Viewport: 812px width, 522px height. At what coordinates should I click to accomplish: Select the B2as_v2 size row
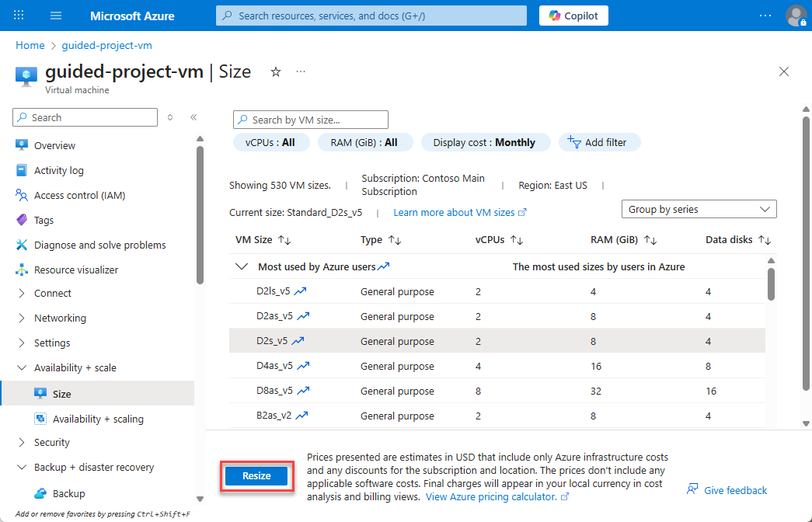pyautogui.click(x=497, y=416)
